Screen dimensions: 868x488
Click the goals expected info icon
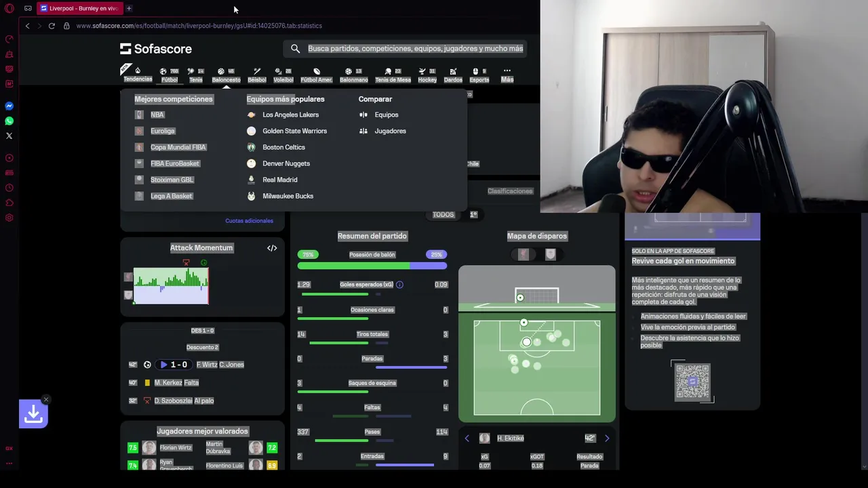tap(399, 285)
